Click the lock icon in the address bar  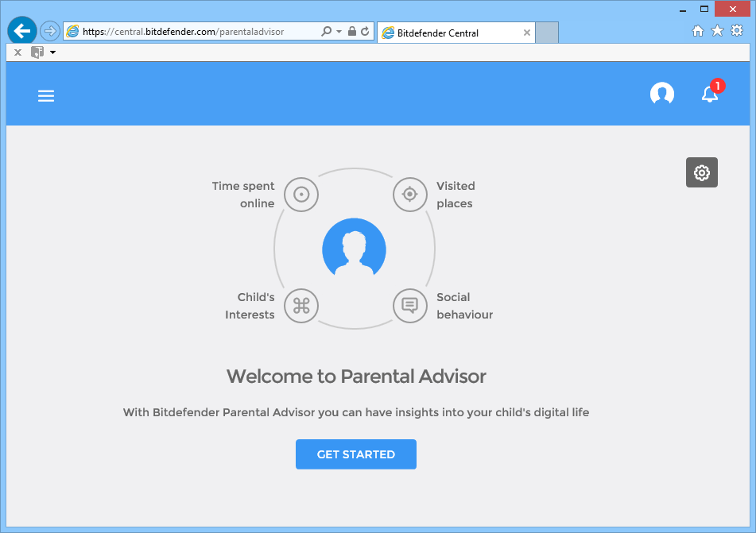351,31
